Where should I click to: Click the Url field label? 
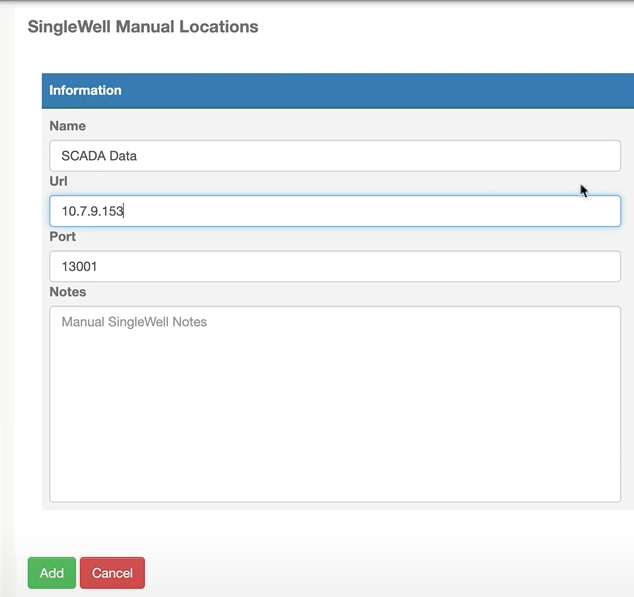pos(58,181)
